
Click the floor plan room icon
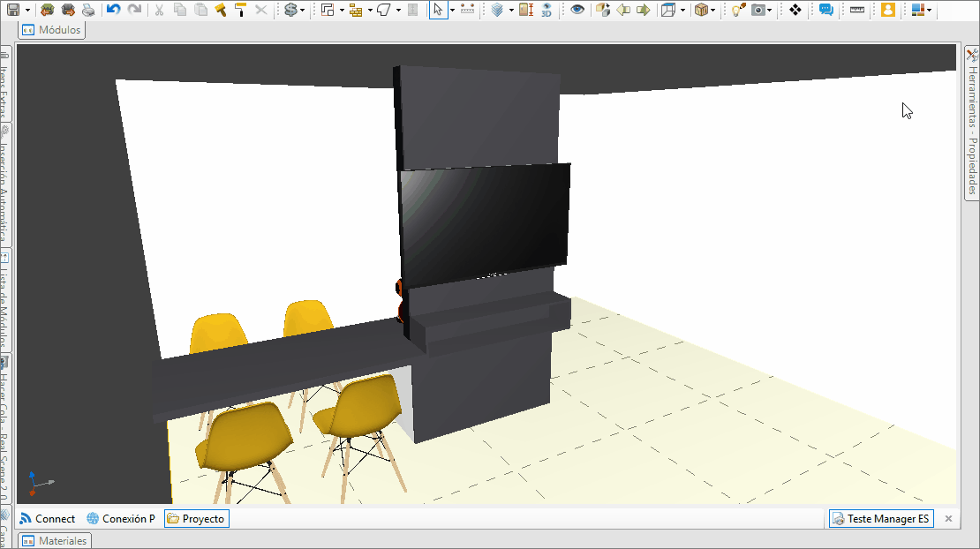point(328,10)
